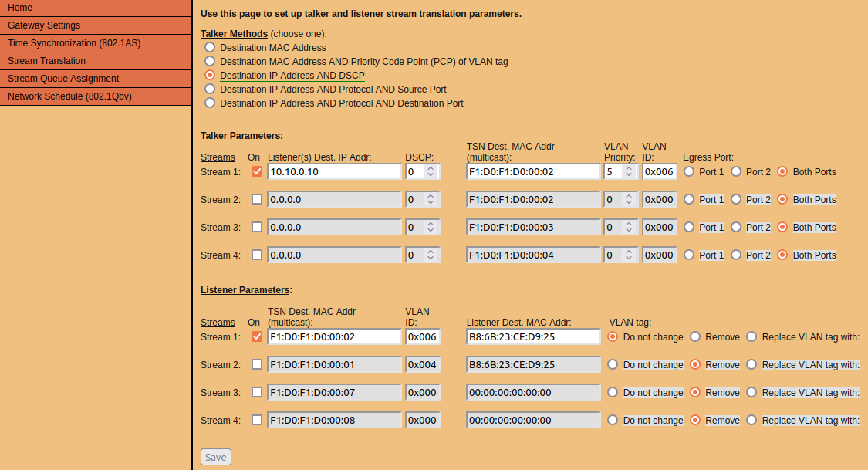The width and height of the screenshot is (868, 470).
Task: Click talker Stream 3 VLAN Priority spinner
Action: click(629, 227)
